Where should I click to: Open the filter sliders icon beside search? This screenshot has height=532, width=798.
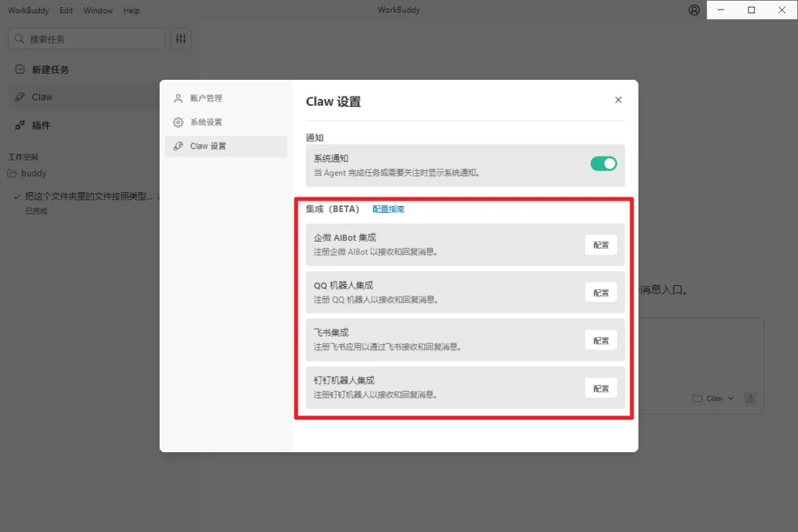click(x=181, y=38)
